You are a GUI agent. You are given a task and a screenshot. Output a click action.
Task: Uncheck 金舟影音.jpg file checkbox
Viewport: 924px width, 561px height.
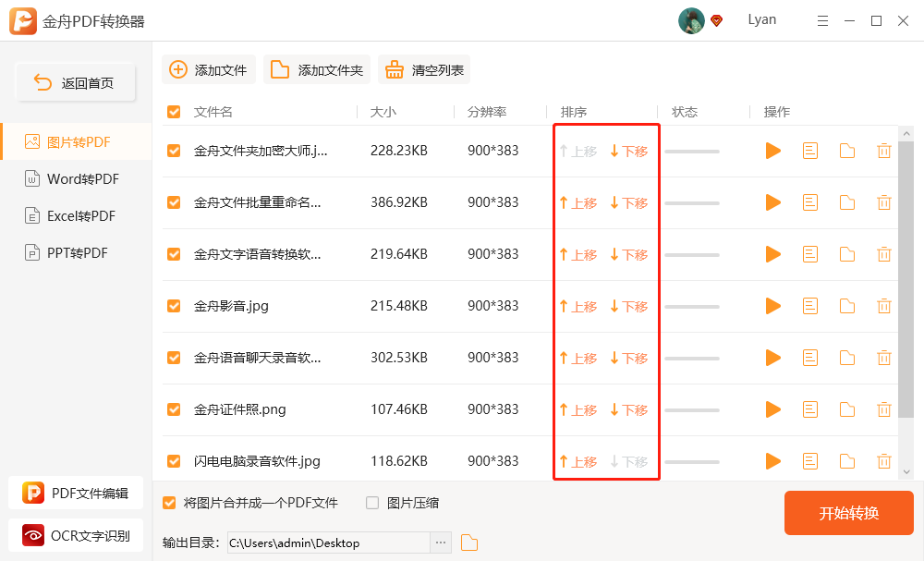(x=174, y=306)
